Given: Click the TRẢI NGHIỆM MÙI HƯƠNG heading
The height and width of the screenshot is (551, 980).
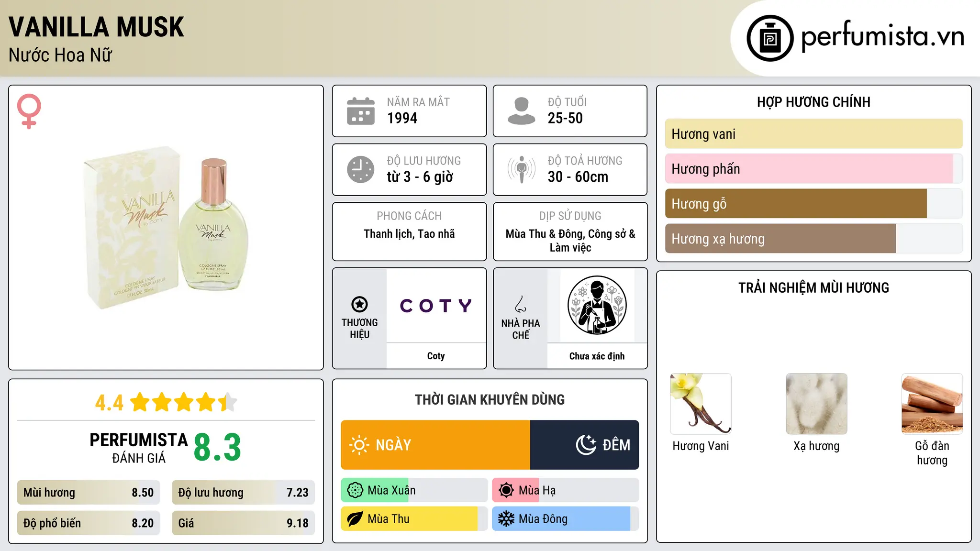Looking at the screenshot, I should [x=813, y=288].
